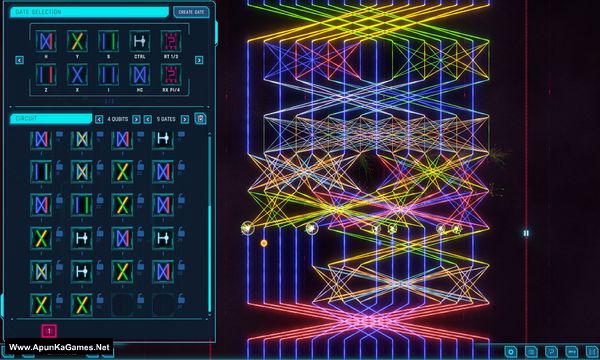Screen dimensions: 600x360
Task: Toggle lock on row two, column two gate
Action: pos(100,166)
